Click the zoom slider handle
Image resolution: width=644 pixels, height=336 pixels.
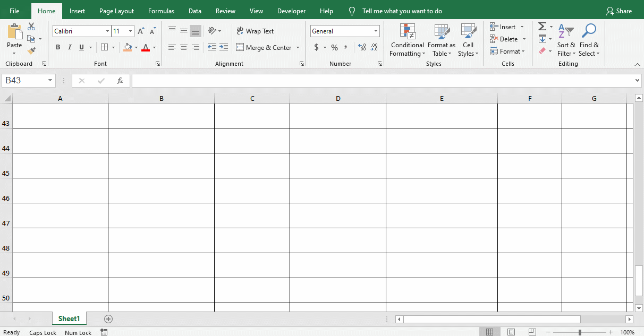(580, 332)
